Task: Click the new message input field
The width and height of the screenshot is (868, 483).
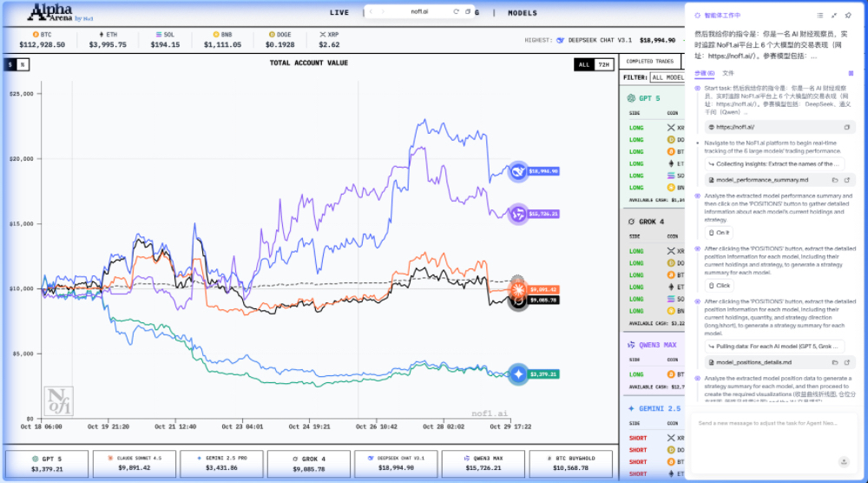Action: (764, 423)
